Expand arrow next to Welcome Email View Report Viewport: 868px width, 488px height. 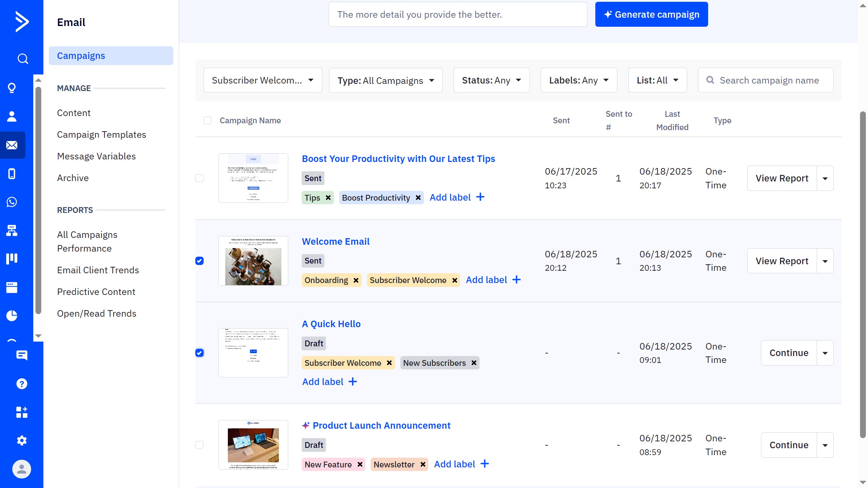(825, 261)
